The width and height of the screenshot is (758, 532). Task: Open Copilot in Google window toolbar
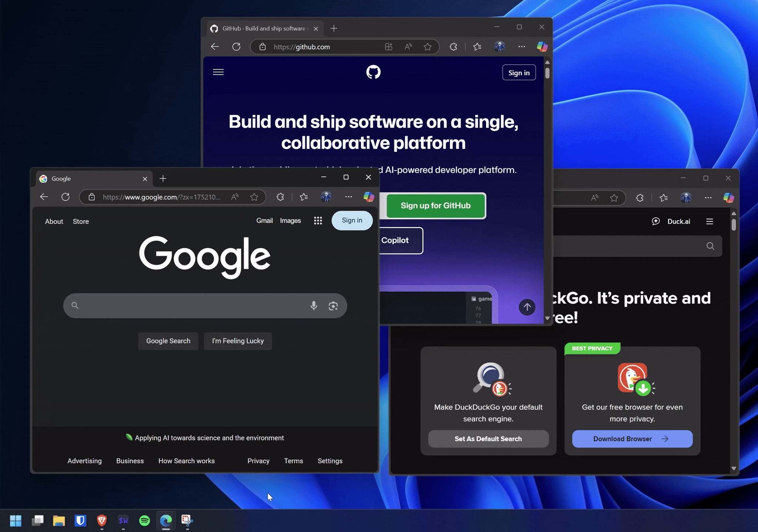(x=369, y=197)
